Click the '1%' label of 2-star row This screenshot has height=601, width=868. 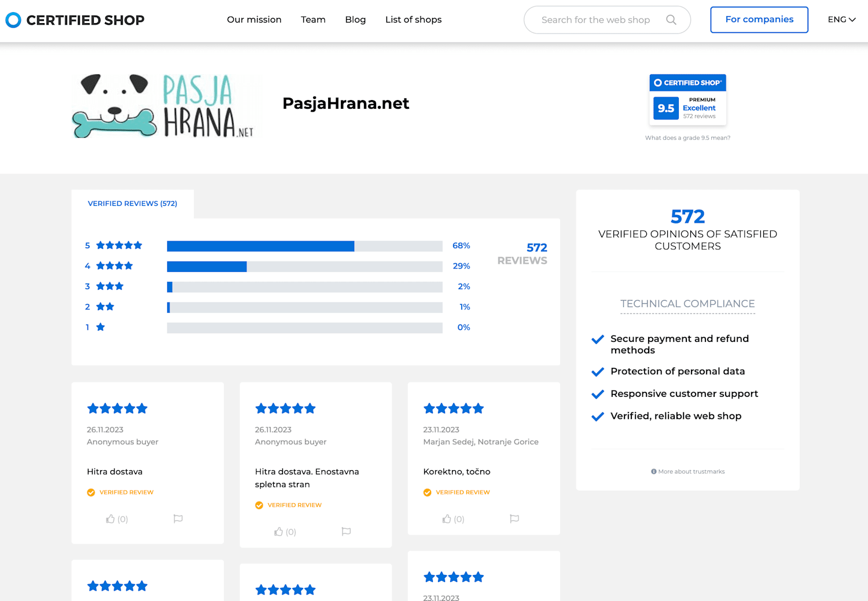pyautogui.click(x=465, y=307)
